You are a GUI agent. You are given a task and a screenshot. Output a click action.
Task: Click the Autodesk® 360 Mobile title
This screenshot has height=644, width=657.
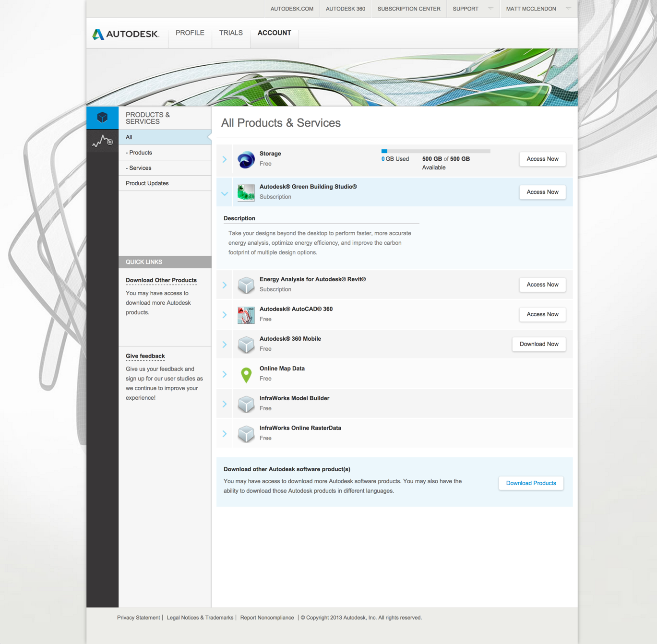click(x=290, y=339)
